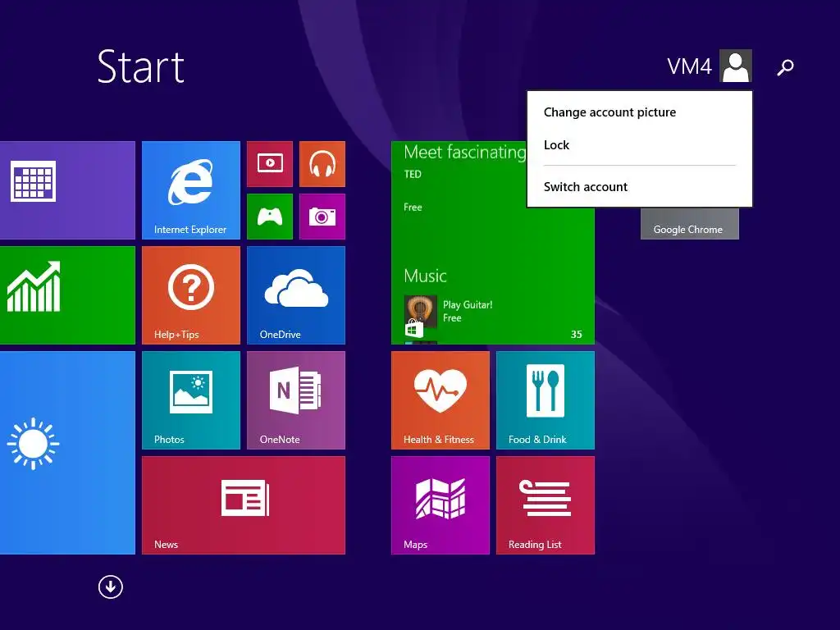Open the News tile
840x630 pixels.
tap(243, 505)
